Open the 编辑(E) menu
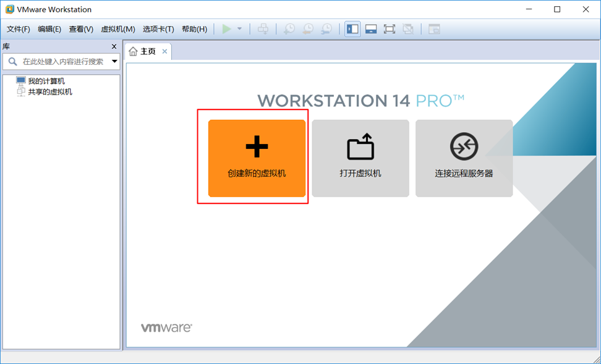 click(x=49, y=29)
